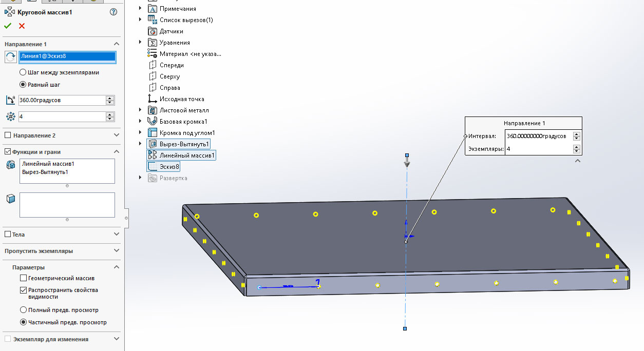Click the Уравнения equations icon
Viewport: 644px width, 351px height.
click(152, 43)
